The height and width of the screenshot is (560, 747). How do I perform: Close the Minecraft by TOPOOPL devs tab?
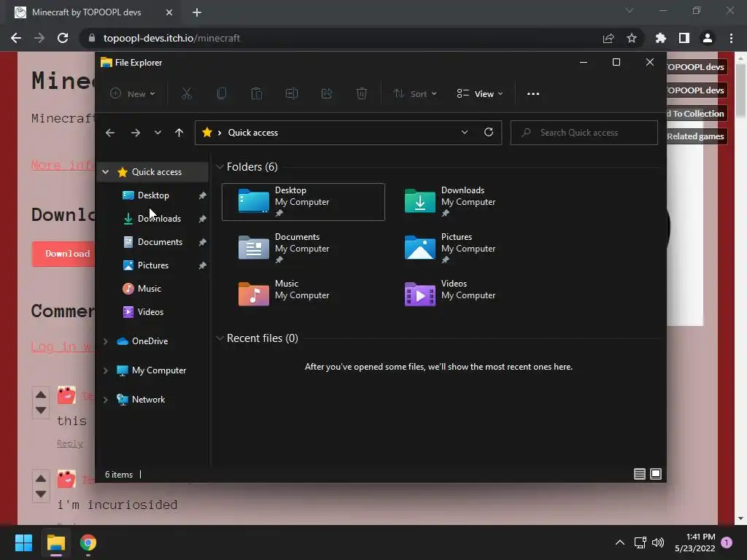point(169,12)
